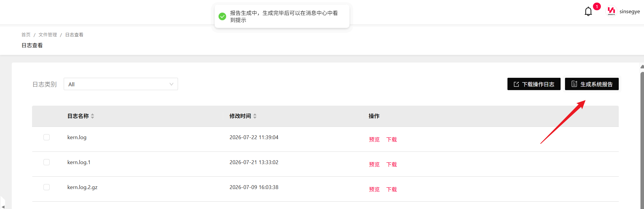Click the 生成系统报告 button
This screenshot has width=644, height=209.
pos(592,84)
